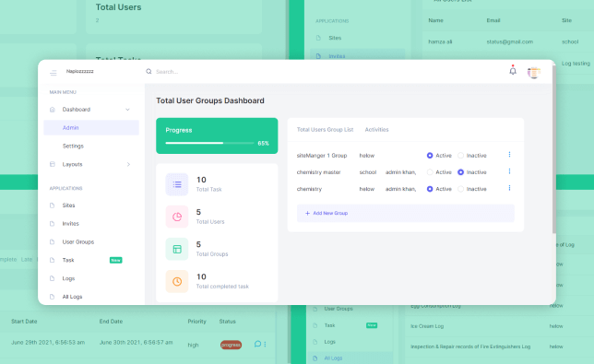Click the Total completed task clock icon
Viewport: 594px width, 364px height.
[x=177, y=281]
